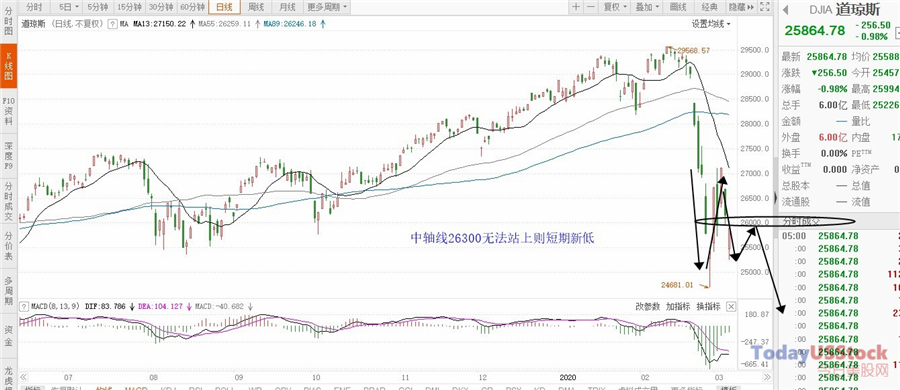Click the 10 month marker on axis
Viewport: 900px width, 390px height.
[315, 378]
